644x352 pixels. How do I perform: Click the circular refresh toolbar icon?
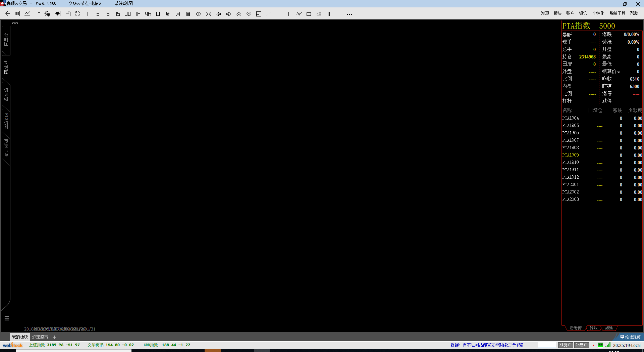(x=77, y=14)
